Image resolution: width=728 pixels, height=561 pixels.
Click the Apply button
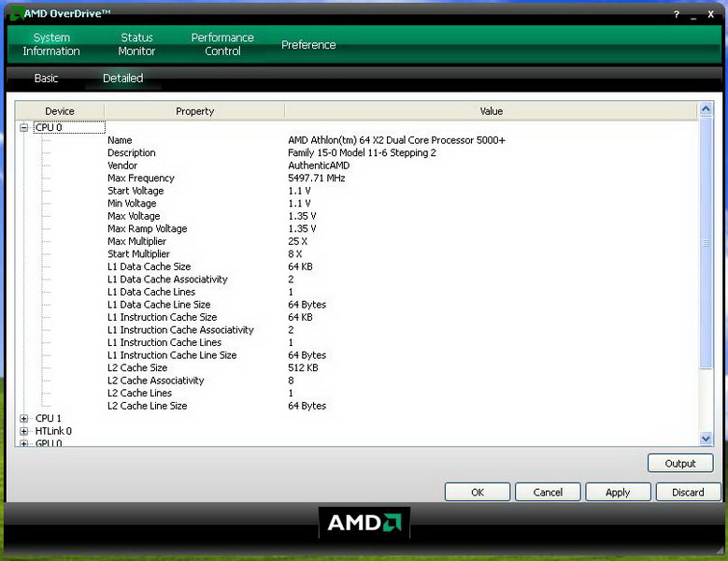pyautogui.click(x=618, y=492)
